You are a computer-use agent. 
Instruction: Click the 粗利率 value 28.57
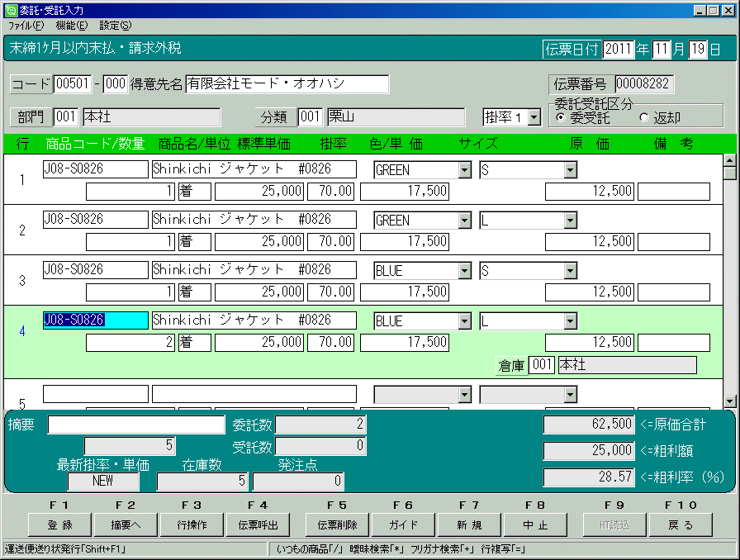pos(589,477)
